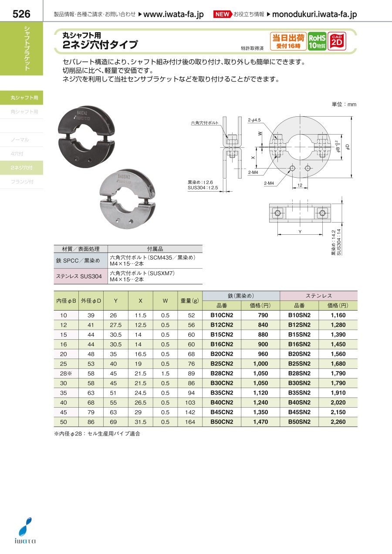This screenshot has width=392, height=554.
Task: Switch to the 4穴付 side tab
Action: pyautogui.click(x=22, y=154)
